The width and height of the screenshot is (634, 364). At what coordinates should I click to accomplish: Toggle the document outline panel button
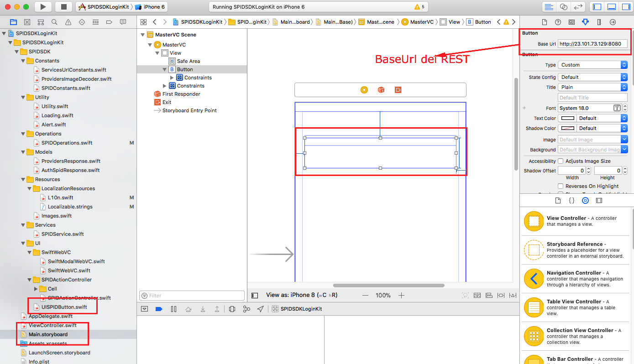pos(255,296)
